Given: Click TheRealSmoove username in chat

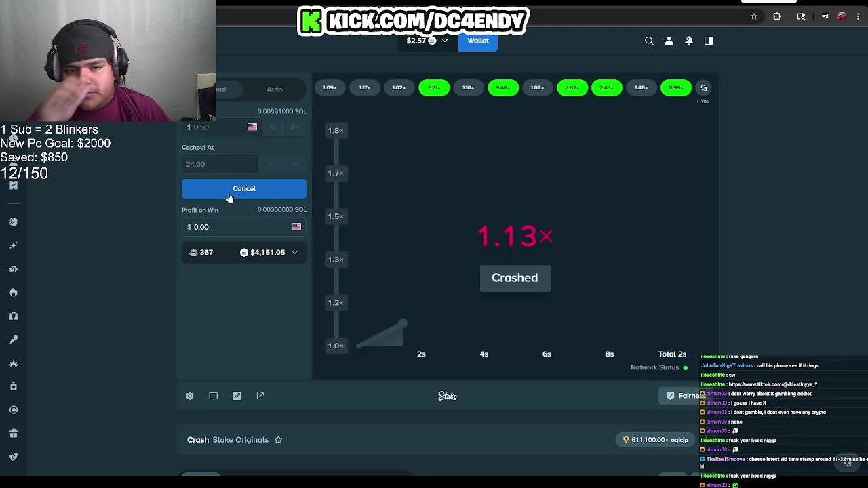Looking at the screenshot, I should point(726,459).
